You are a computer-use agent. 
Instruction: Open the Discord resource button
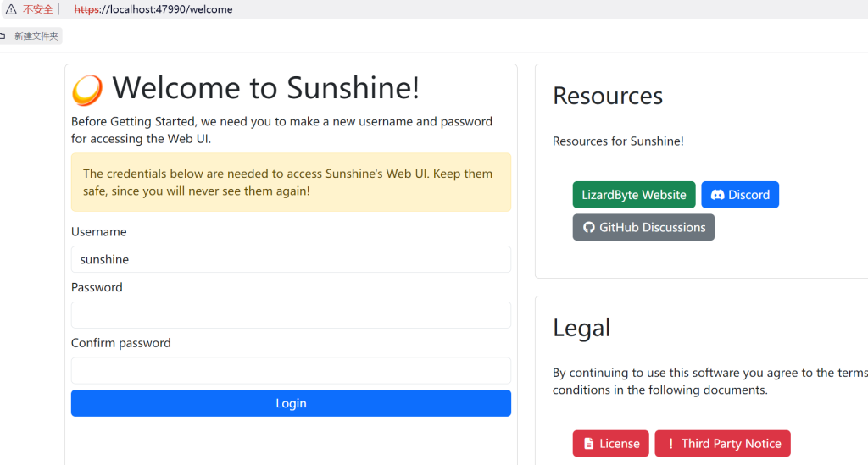pos(739,195)
